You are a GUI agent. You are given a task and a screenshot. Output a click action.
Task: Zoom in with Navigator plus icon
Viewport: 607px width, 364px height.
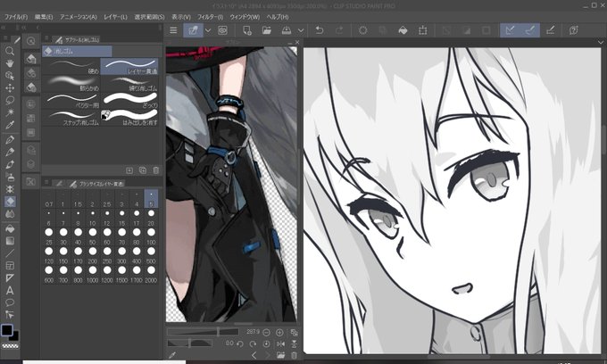[279, 332]
